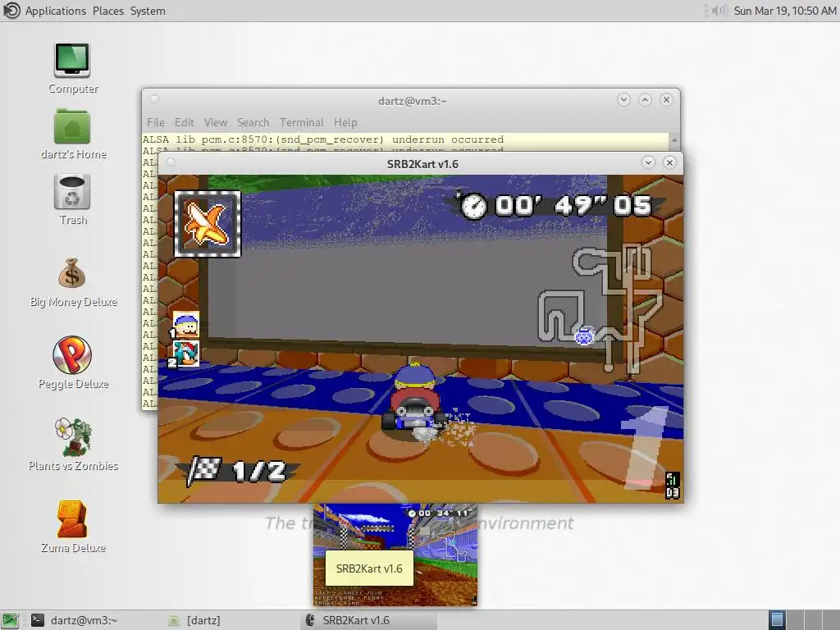This screenshot has width=840, height=630.
Task: Click the track minimap outline
Action: coord(600,308)
